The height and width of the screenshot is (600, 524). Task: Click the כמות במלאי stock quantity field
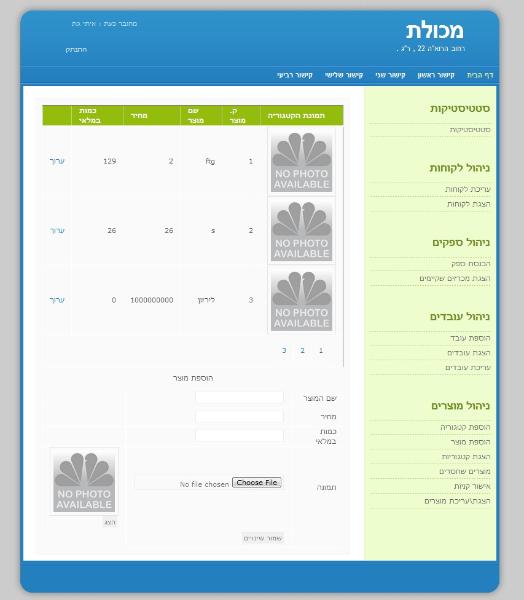point(239,436)
